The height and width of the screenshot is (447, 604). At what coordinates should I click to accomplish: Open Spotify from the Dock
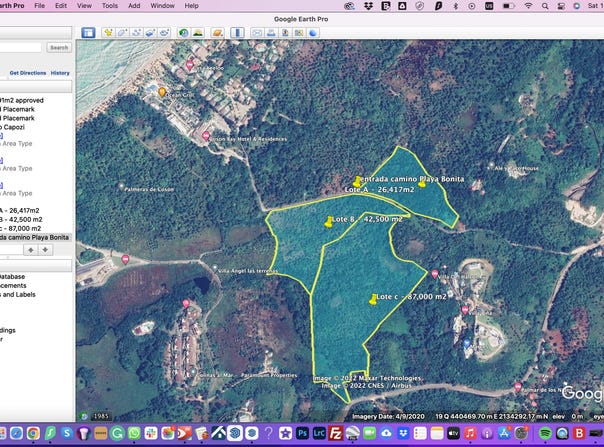pyautogui.click(x=545, y=434)
